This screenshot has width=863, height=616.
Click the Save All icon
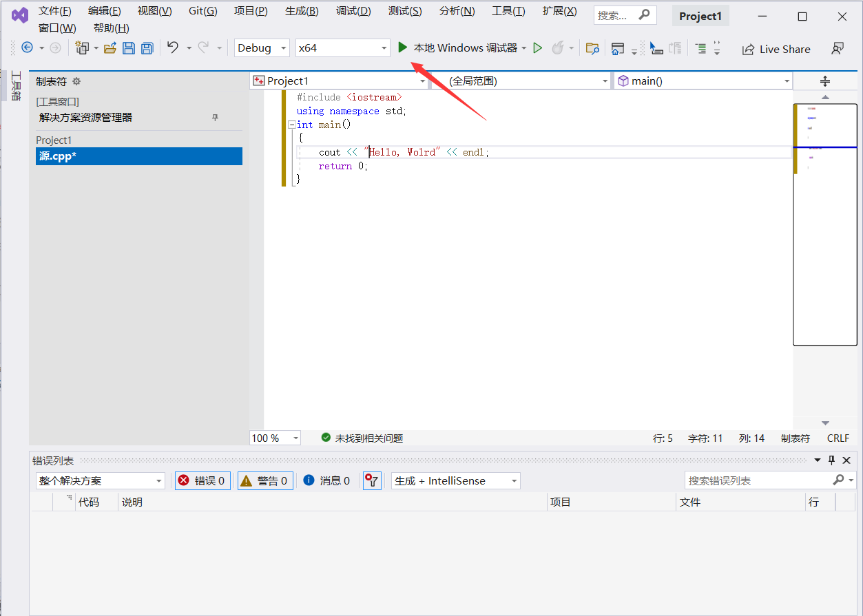coord(147,47)
